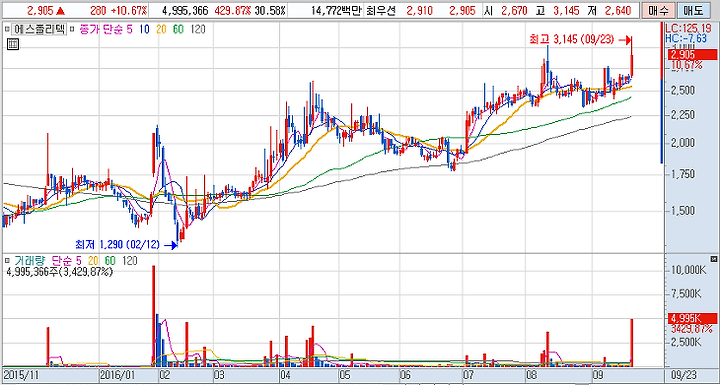Select the volume 120 moving-average legend

(129, 261)
